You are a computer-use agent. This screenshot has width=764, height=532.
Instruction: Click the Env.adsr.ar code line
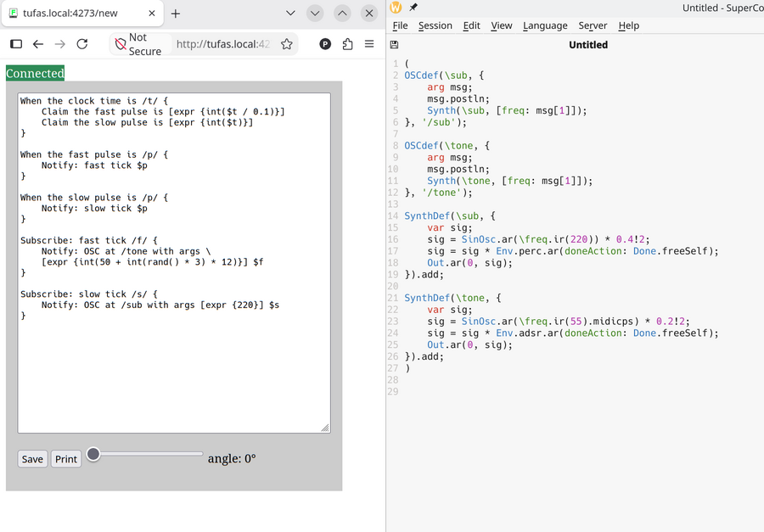click(x=573, y=333)
